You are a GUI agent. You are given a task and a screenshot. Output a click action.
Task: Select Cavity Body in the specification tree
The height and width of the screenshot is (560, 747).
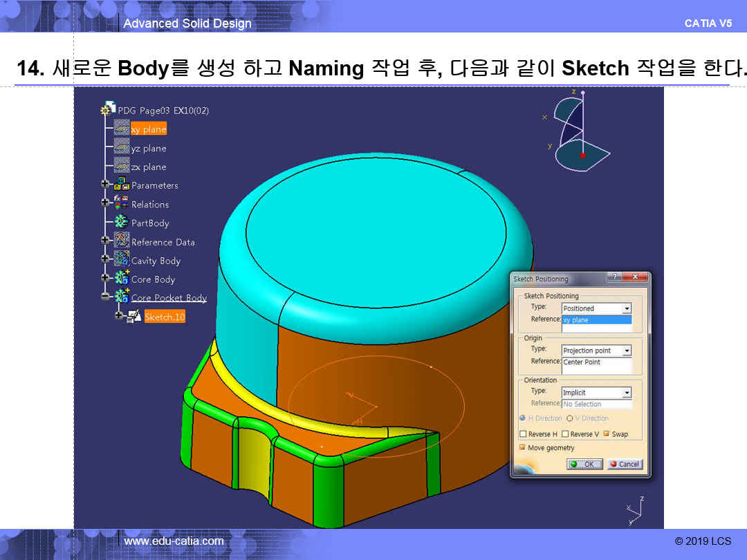click(x=156, y=261)
